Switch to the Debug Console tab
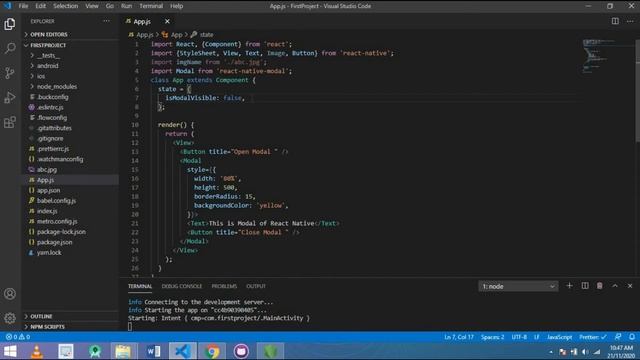The height and width of the screenshot is (360, 640). click(x=182, y=287)
